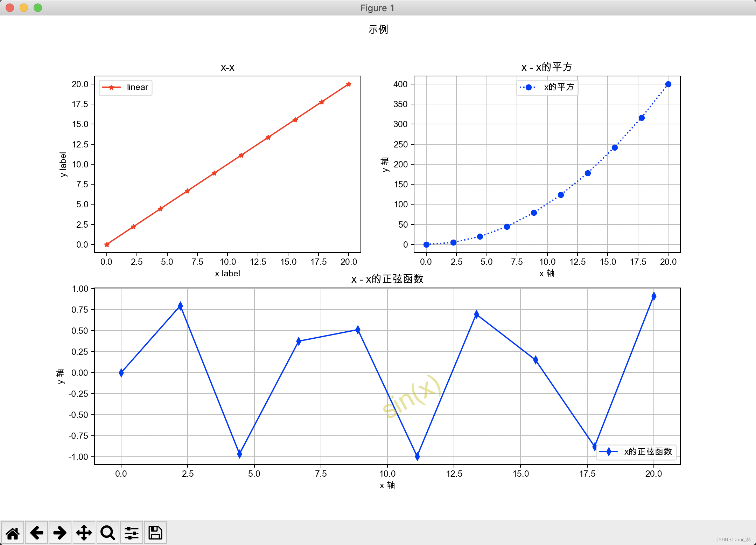This screenshot has height=545, width=756.
Task: Click the Back arrow toolbar icon
Action: [x=36, y=533]
